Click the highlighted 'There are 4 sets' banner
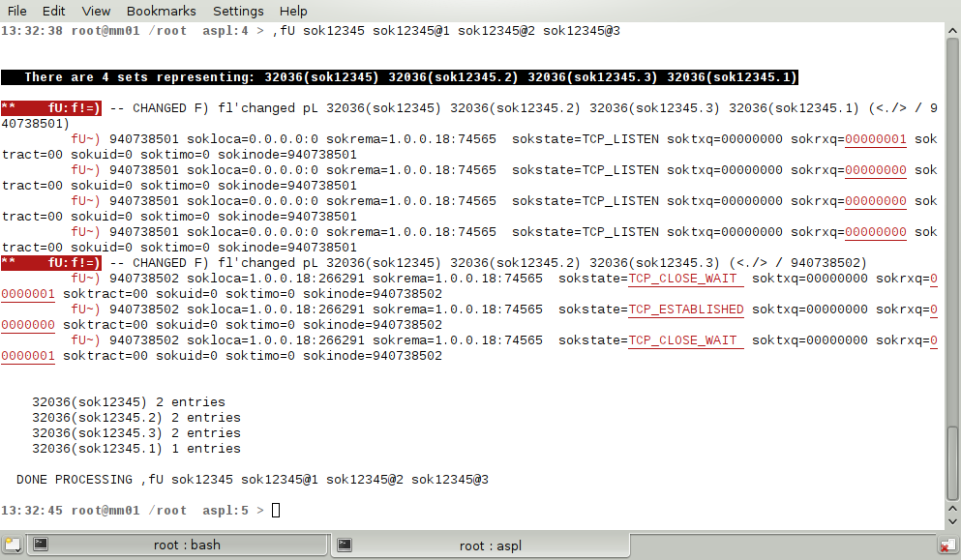Image resolution: width=961 pixels, height=560 pixels. [401, 77]
